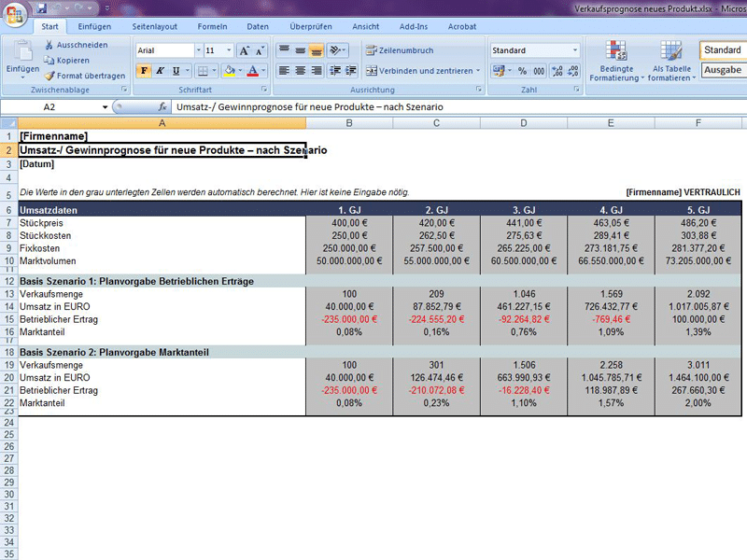Toggle middle vertical alignment
This screenshot has height=560, width=747.
tap(300, 50)
